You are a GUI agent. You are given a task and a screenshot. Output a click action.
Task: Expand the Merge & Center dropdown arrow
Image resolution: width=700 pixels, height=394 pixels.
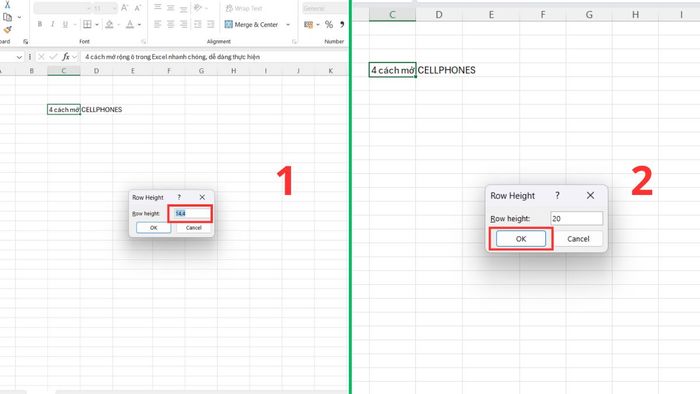pyautogui.click(x=288, y=25)
